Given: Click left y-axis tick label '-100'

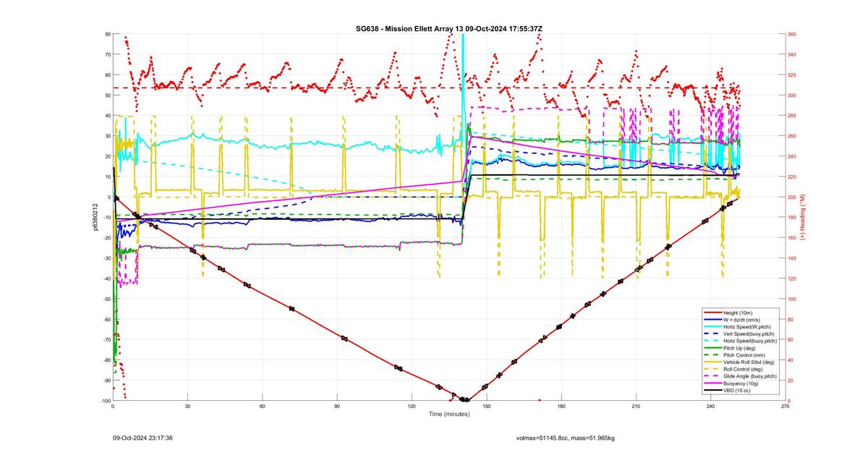Looking at the screenshot, I should coord(104,401).
